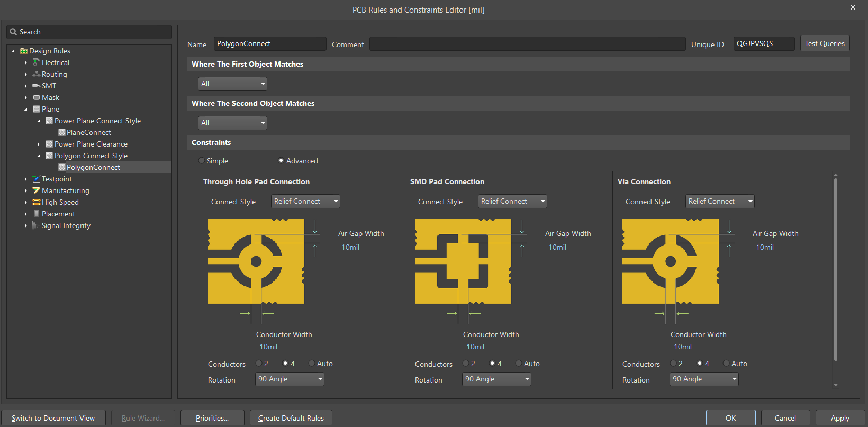868x427 pixels.
Task: Open Through Hole Pad Connect Style dropdown
Action: click(305, 201)
